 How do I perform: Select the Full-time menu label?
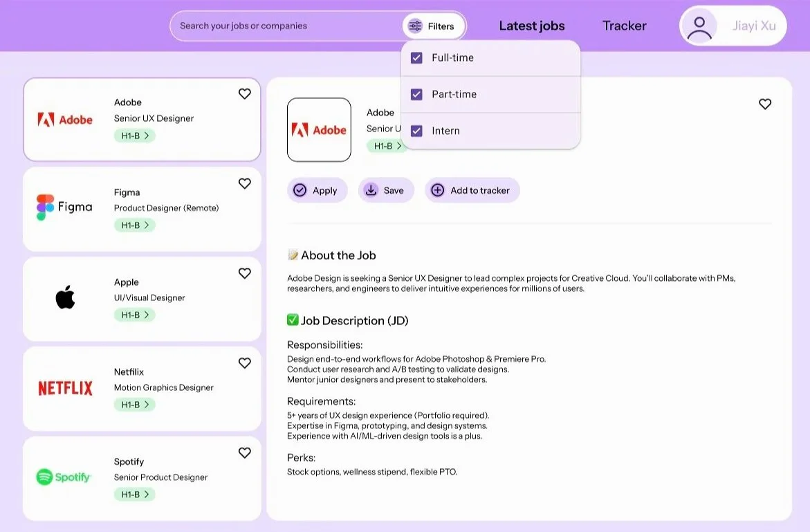(452, 58)
